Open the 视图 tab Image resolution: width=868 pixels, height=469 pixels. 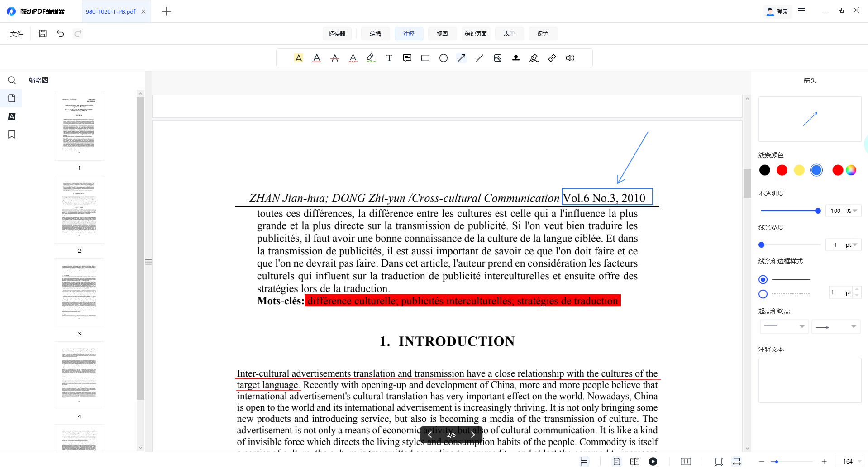[x=442, y=33]
